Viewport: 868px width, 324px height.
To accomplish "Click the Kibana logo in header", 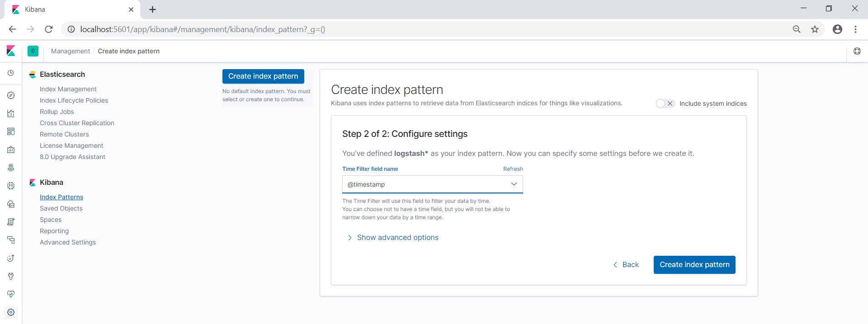I will (11, 51).
